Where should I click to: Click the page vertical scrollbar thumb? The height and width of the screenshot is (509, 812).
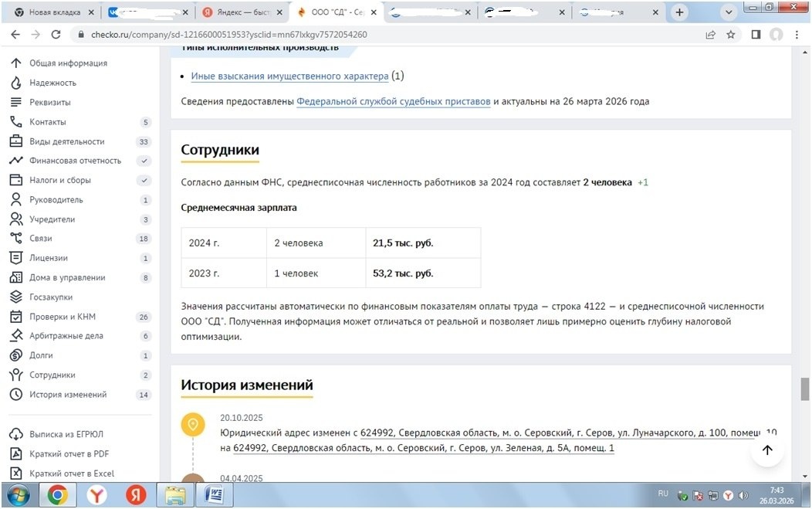click(805, 389)
